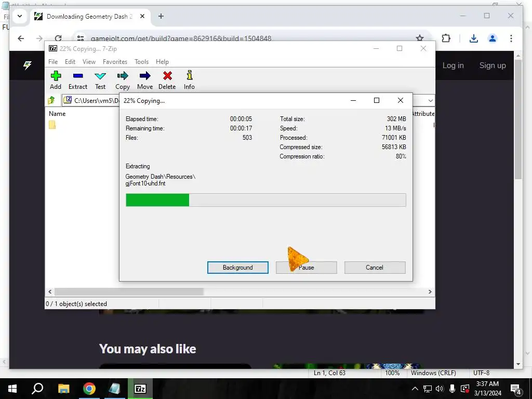
Task: Click the 7-Zip address path field
Action: point(91,100)
